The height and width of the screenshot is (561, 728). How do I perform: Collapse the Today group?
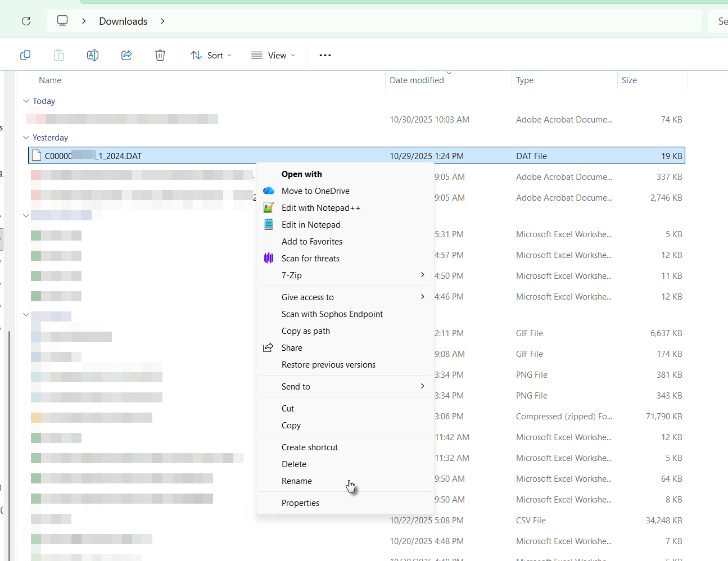(x=26, y=101)
